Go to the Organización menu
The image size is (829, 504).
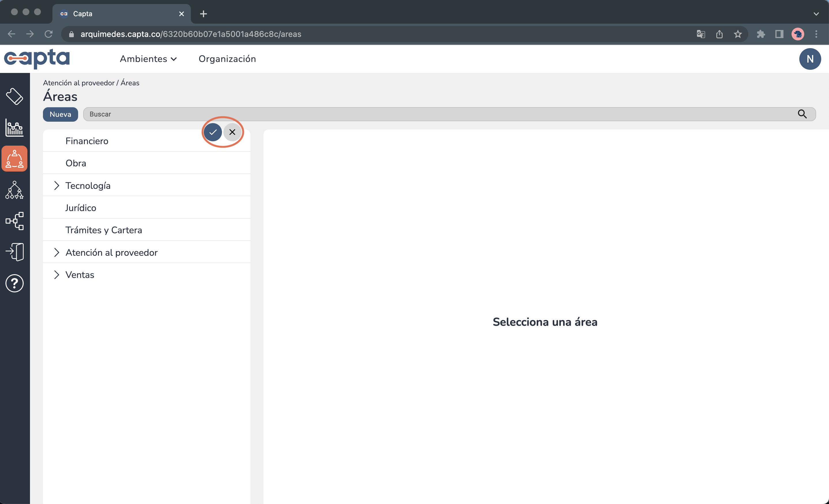point(227,59)
